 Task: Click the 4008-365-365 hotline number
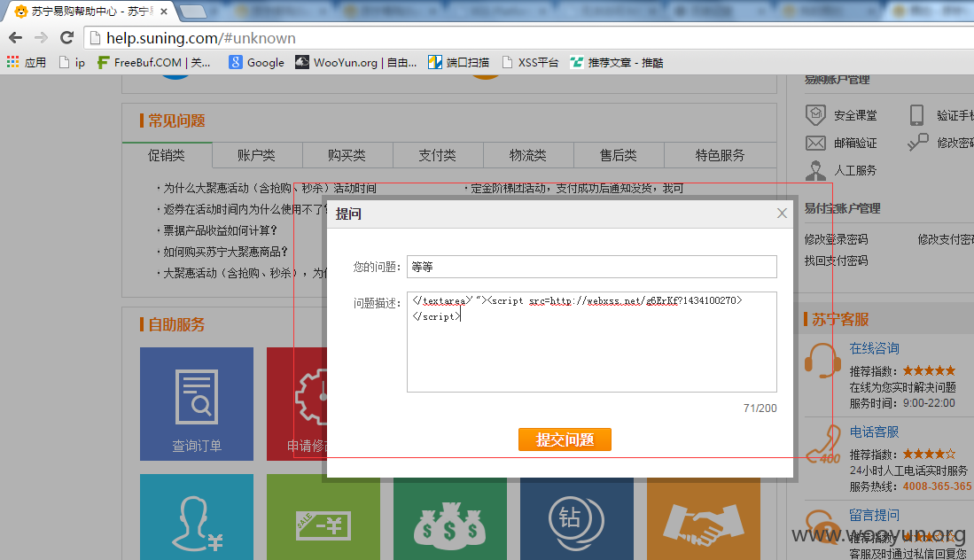pyautogui.click(x=937, y=486)
